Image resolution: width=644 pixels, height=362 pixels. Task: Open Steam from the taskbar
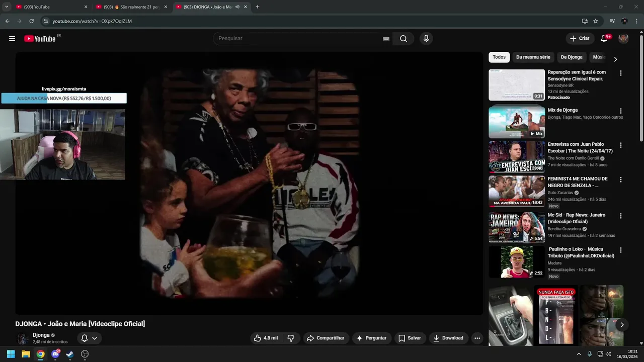(x=70, y=354)
